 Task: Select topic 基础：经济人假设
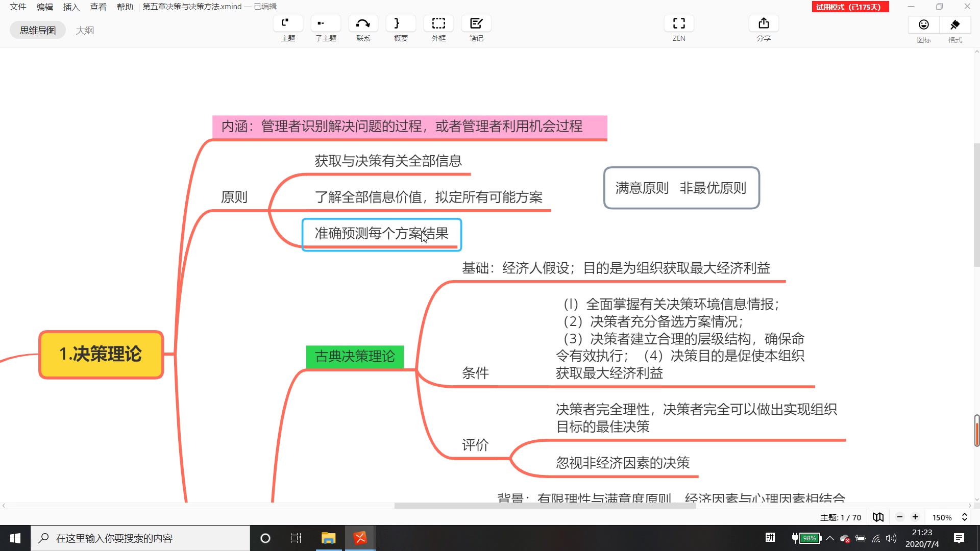tap(616, 268)
